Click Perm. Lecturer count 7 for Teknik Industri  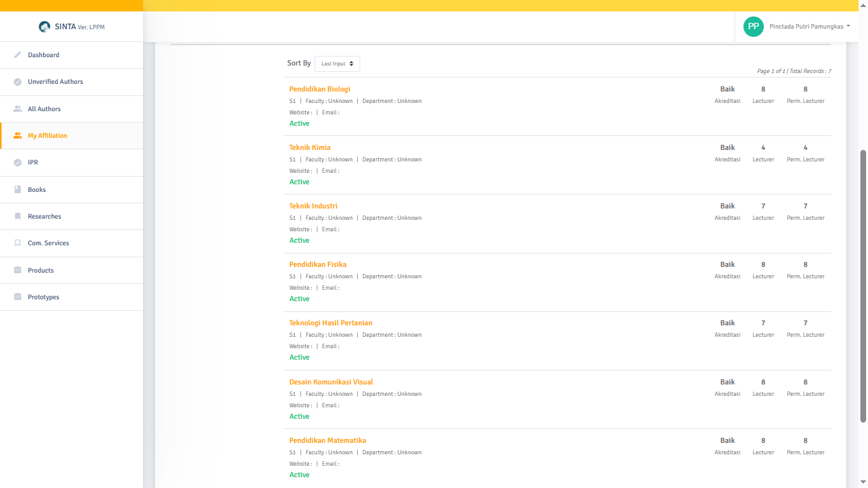tap(806, 206)
